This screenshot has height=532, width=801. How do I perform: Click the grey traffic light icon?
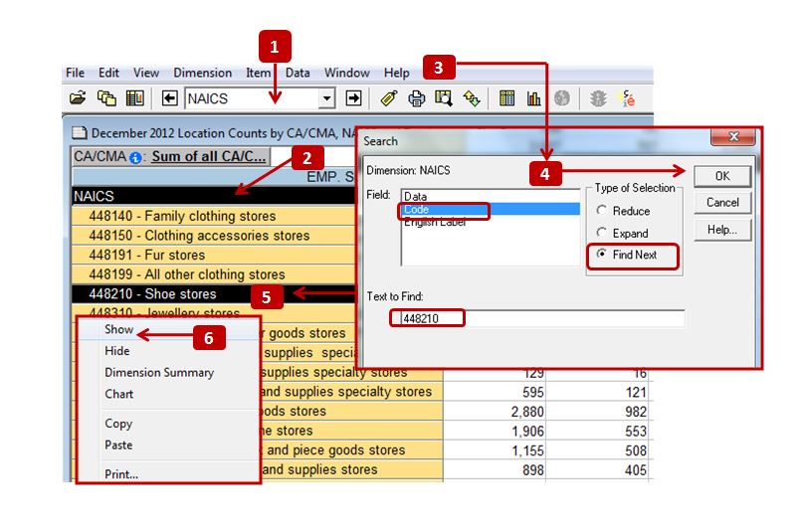coord(598,98)
